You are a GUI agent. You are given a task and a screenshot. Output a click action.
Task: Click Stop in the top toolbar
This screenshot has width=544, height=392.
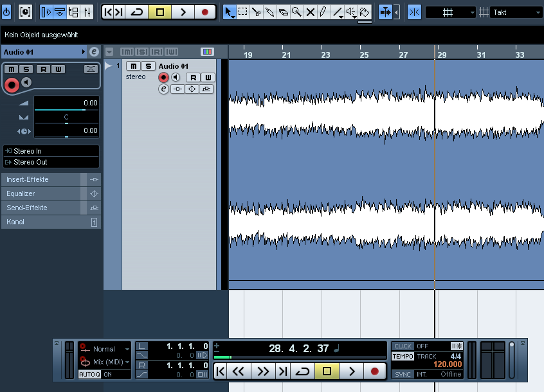[159, 12]
